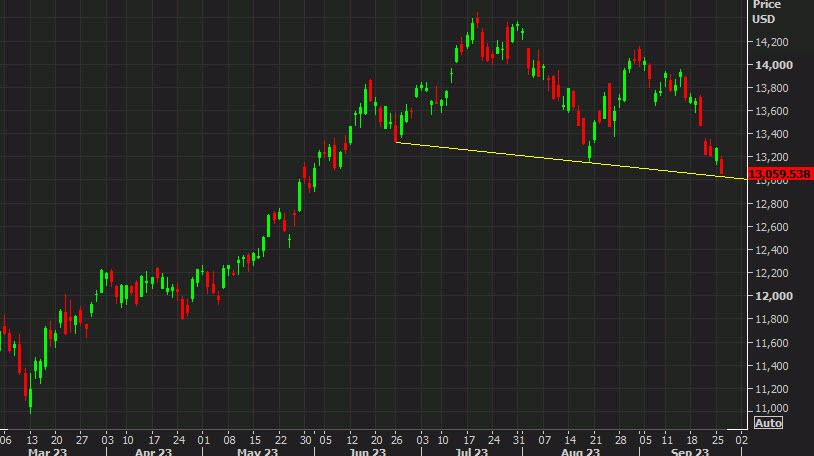Viewport: 814px width, 456px height.
Task: Click the 11,400 price axis label
Action: [x=771, y=366]
